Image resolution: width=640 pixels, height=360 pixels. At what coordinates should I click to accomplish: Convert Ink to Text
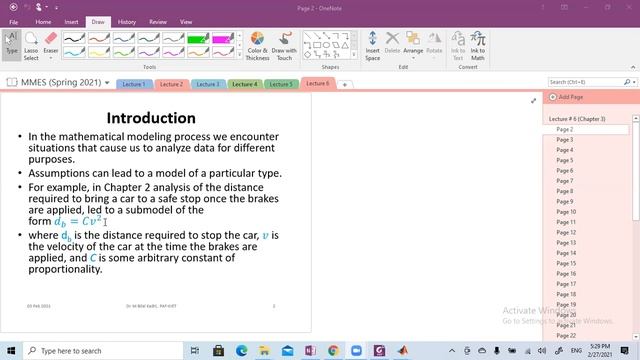tap(458, 45)
